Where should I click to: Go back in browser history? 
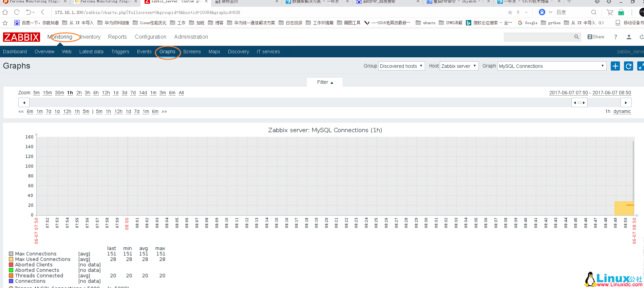point(42,12)
